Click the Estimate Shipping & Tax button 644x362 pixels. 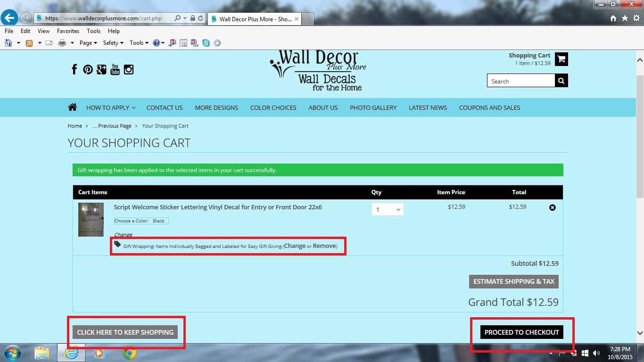click(513, 281)
